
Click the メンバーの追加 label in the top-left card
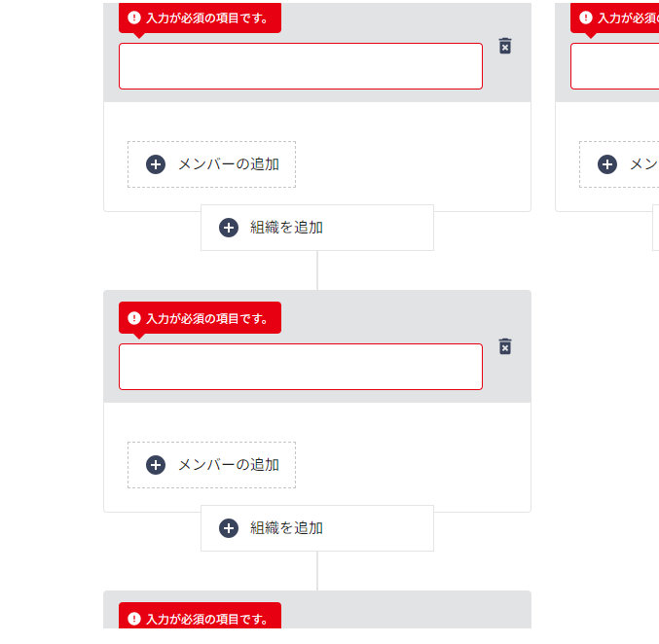[229, 164]
